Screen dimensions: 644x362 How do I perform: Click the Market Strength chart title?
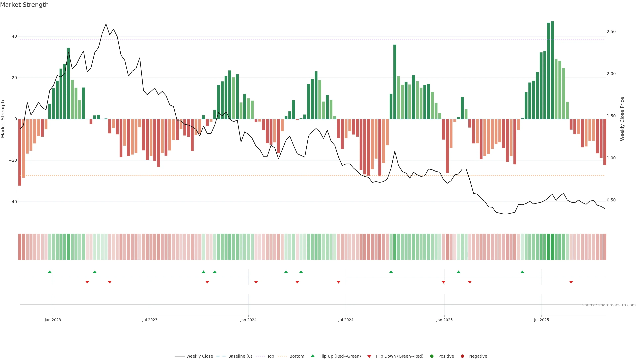(24, 5)
